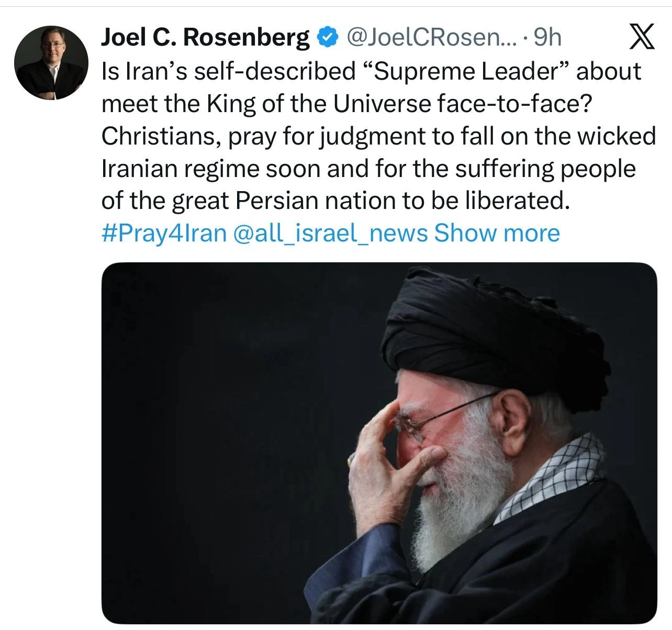Click the ring on the hand in photo
672x630 pixels.
pos(352,460)
